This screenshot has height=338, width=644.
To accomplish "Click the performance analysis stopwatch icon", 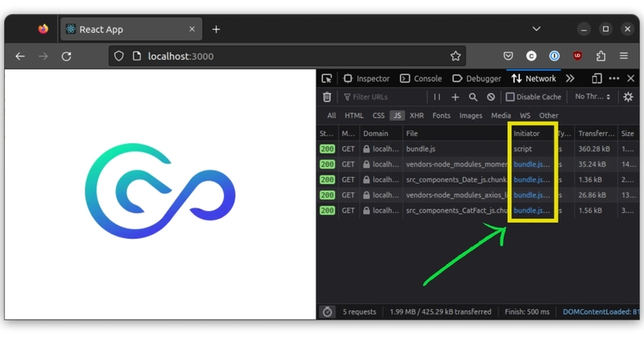I will [x=328, y=311].
